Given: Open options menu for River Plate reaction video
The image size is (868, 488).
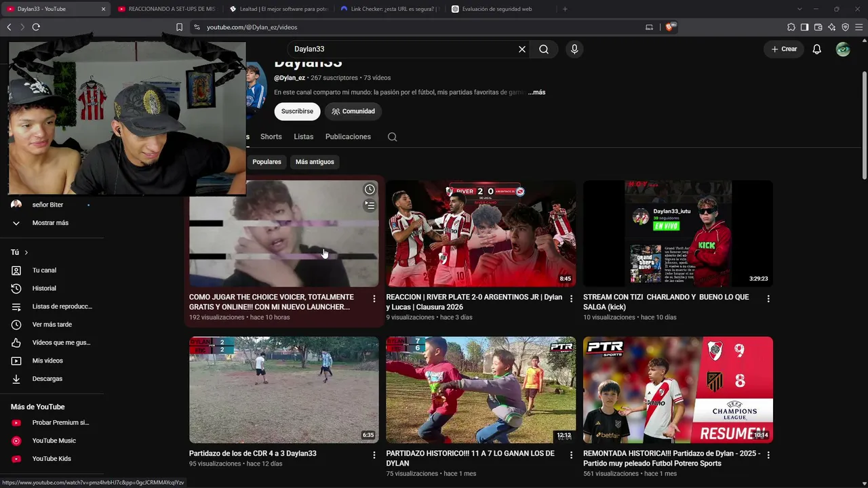Looking at the screenshot, I should pyautogui.click(x=571, y=299).
